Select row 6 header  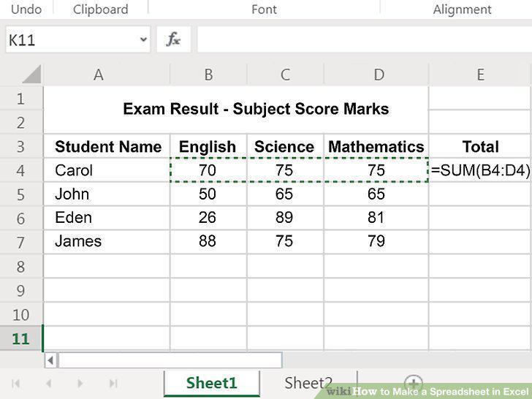[x=21, y=218]
